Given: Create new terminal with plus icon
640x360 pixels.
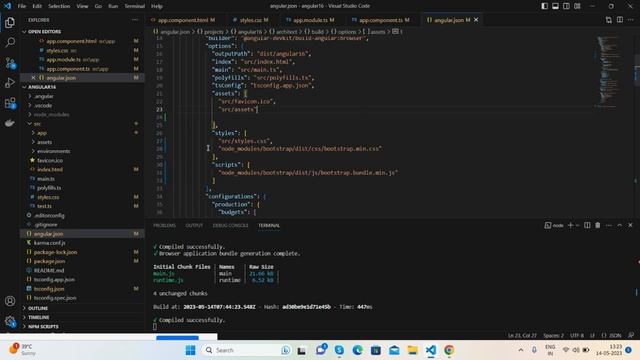Looking at the screenshot, I should pos(571,225).
